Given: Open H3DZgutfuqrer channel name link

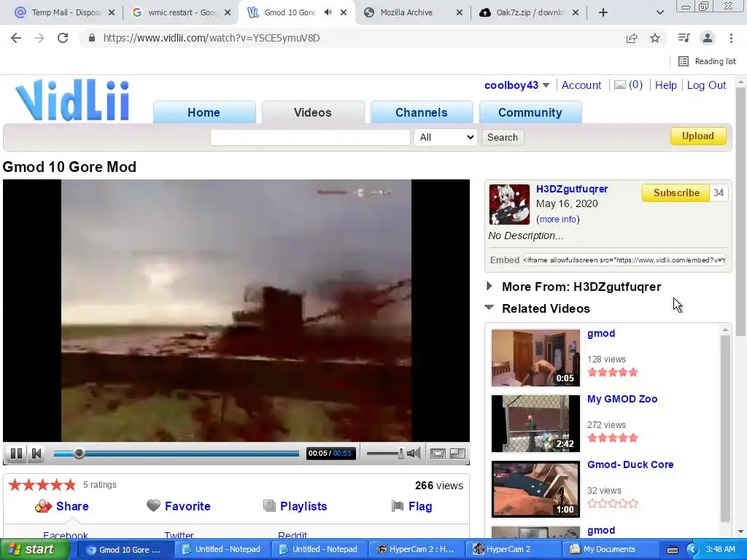Looking at the screenshot, I should tap(572, 189).
